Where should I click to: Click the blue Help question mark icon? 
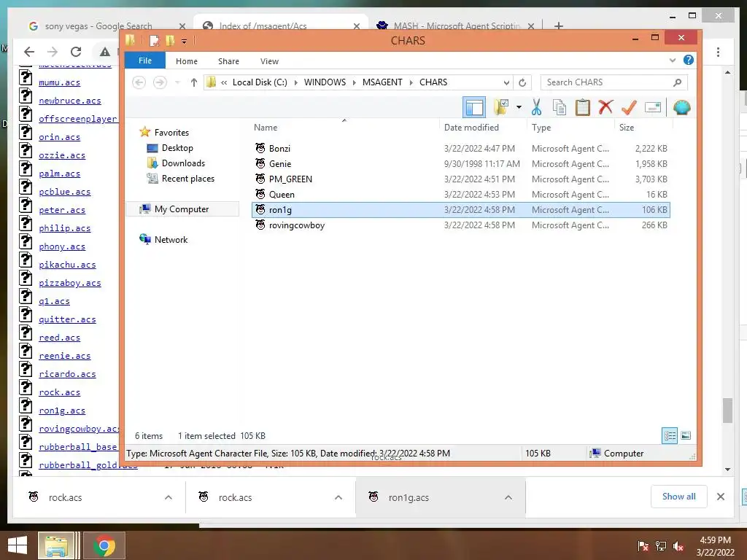pos(689,60)
